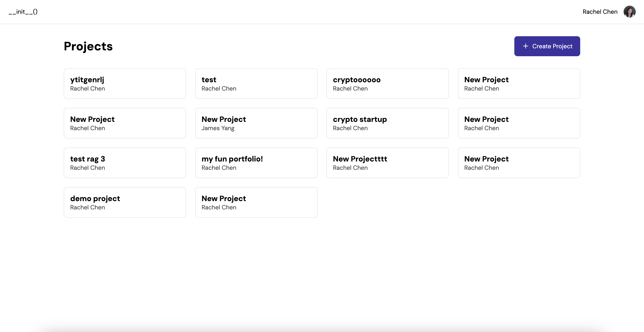
Task: Open the test rag 3 project
Action: 125,163
